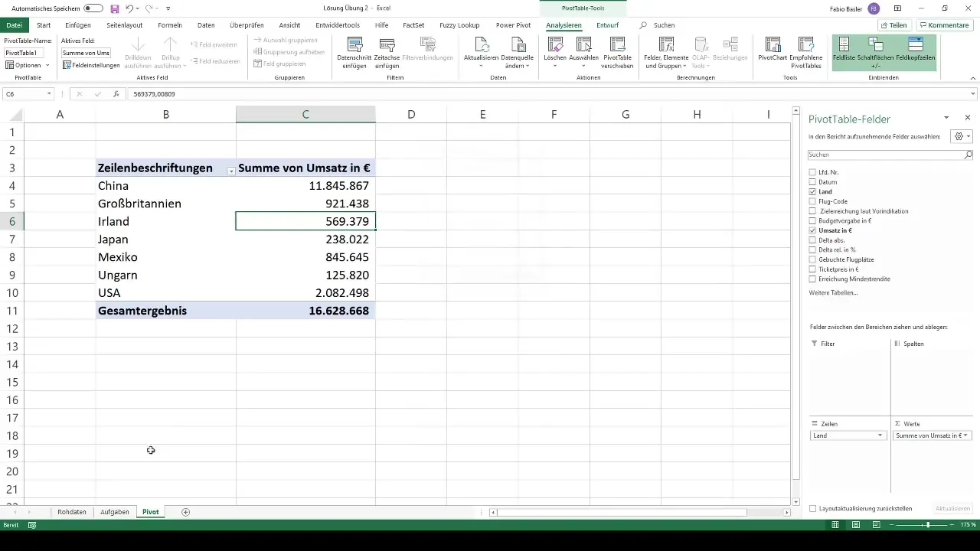Open Feldeinstellungen for the active field

(91, 65)
